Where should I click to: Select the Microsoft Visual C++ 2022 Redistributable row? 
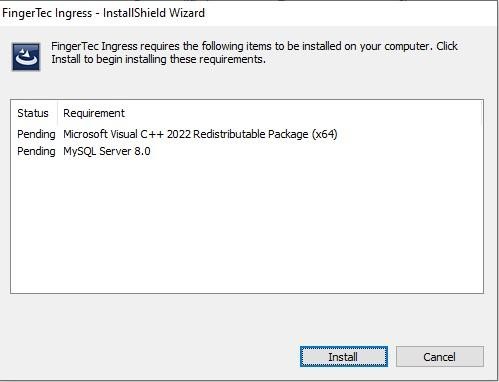[x=247, y=134]
